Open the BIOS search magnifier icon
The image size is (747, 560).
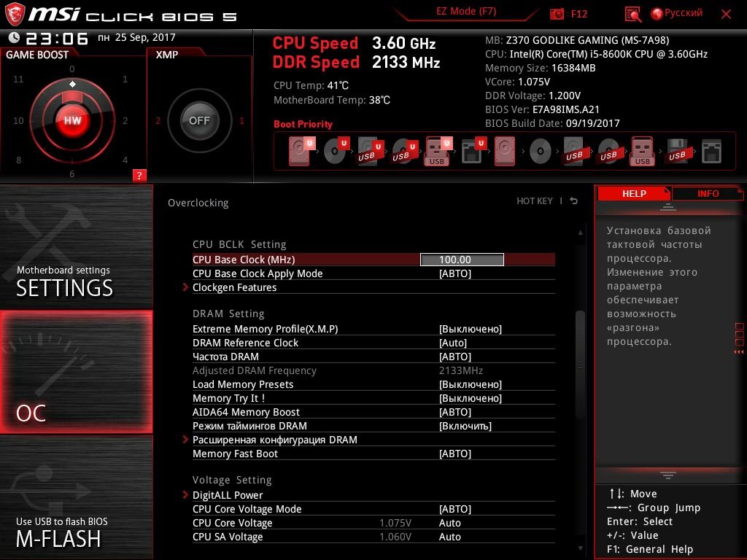[632, 15]
